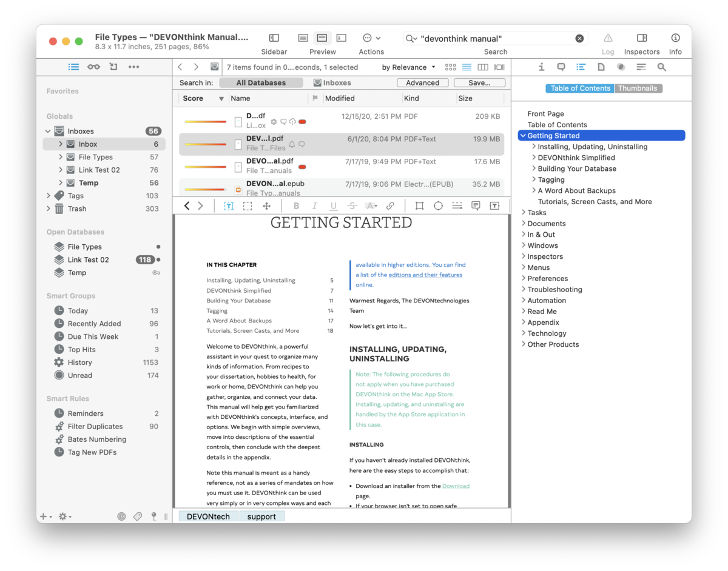
Task: Toggle the Sidebar toolbar button
Action: [x=274, y=38]
